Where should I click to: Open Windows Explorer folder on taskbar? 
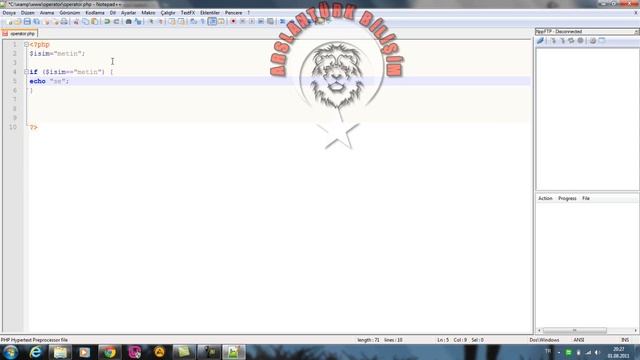click(x=60, y=352)
